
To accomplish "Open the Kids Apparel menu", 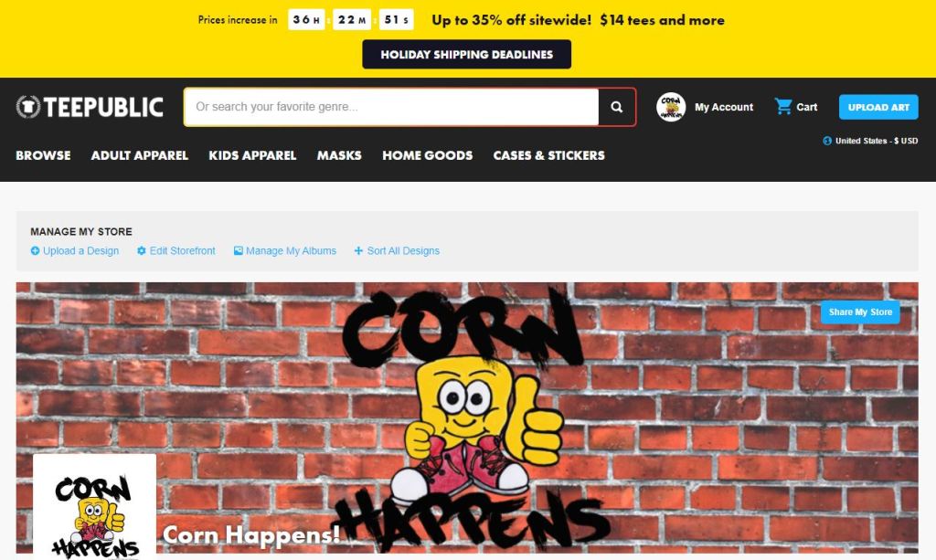I will pyautogui.click(x=252, y=155).
